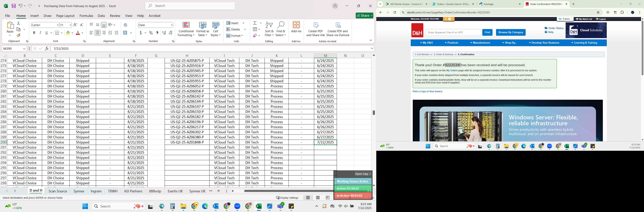Click Merge & Center icon

click(125, 33)
